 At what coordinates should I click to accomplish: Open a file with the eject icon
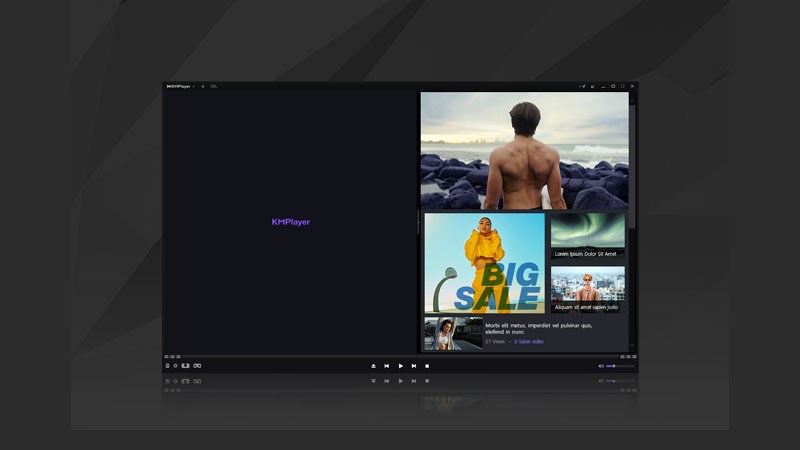373,366
